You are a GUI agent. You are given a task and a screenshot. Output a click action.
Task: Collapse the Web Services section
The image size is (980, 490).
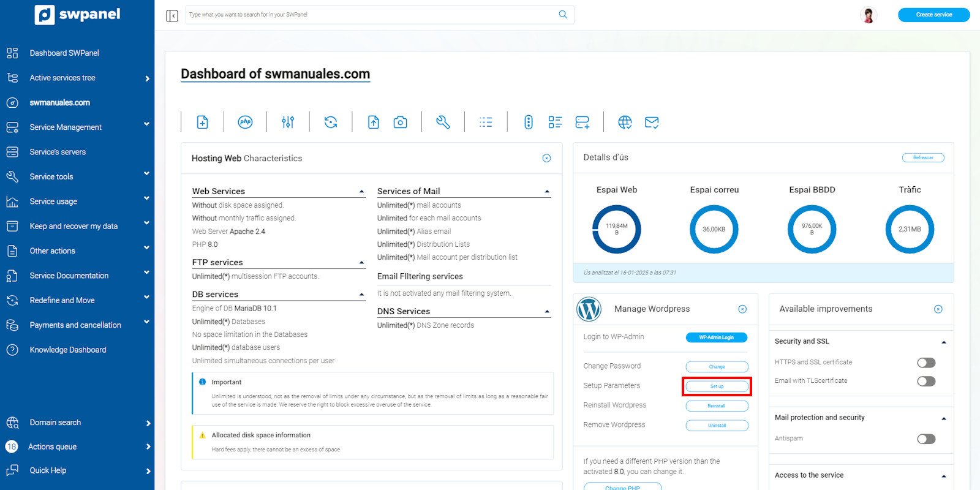(x=362, y=192)
